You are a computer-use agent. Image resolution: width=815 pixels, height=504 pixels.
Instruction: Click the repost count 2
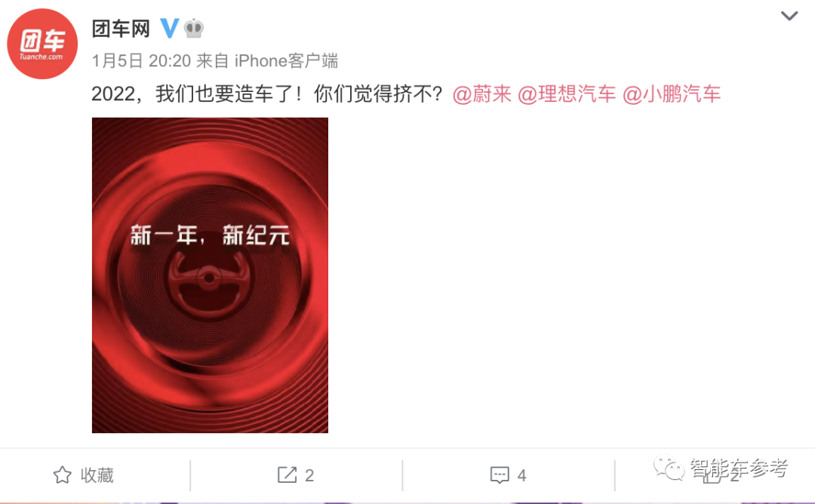tap(309, 475)
